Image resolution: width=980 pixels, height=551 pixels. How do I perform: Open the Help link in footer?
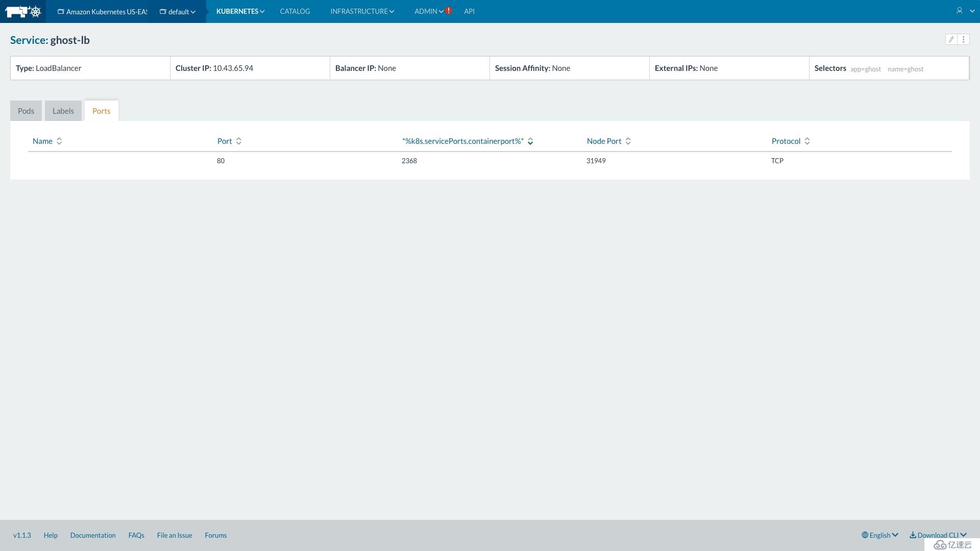click(51, 535)
